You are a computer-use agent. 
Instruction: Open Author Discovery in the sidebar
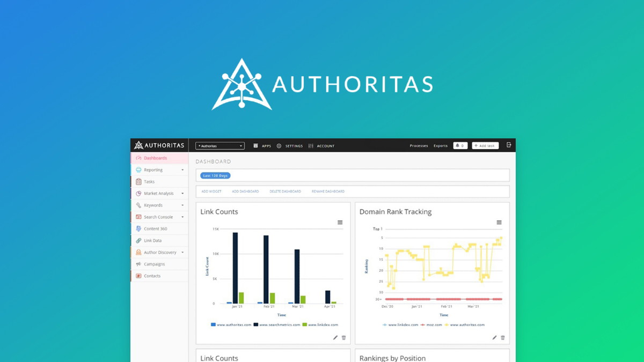coord(159,253)
